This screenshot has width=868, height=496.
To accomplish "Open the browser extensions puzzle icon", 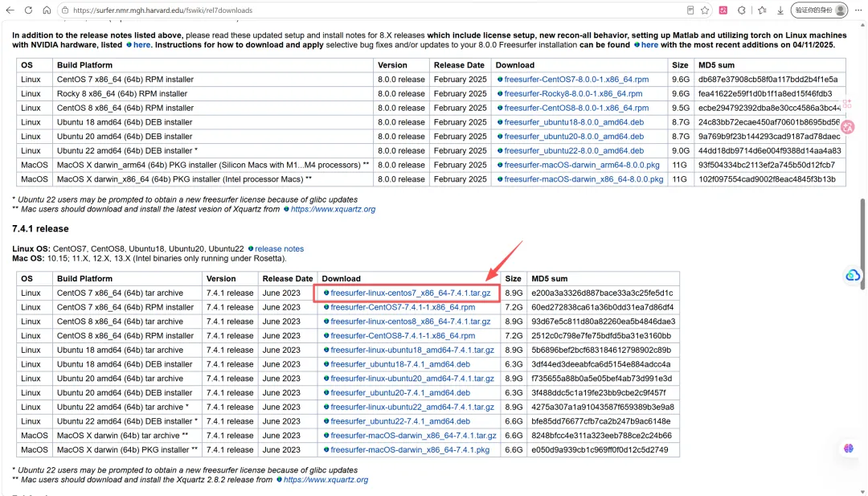I will [742, 10].
